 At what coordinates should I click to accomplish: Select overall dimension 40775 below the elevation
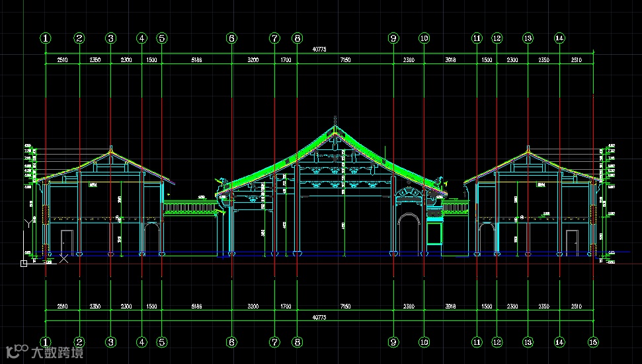(x=319, y=317)
